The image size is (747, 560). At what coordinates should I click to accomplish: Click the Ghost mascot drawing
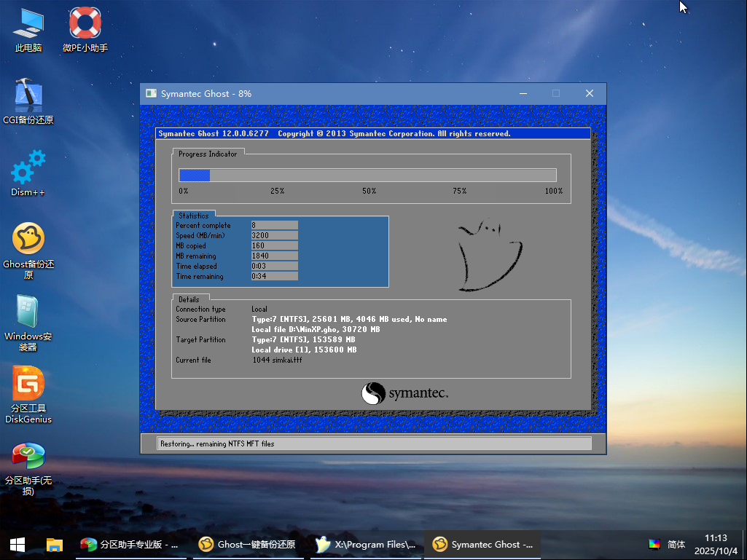[x=490, y=255]
